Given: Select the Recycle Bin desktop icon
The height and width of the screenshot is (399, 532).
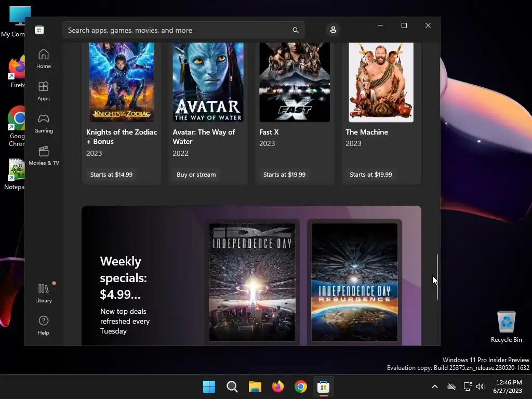Looking at the screenshot, I should 506,327.
